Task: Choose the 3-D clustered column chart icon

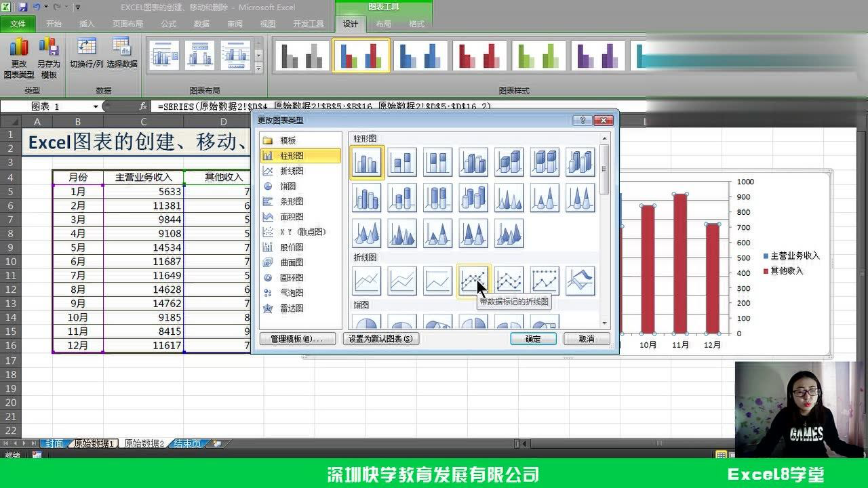Action: coord(473,163)
